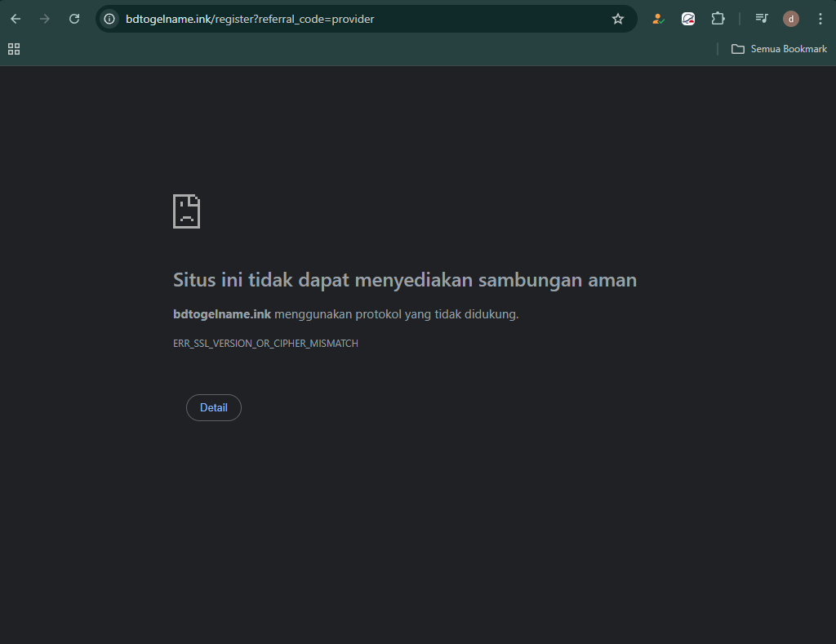
Task: Click the sad page error icon
Action: coord(187,211)
